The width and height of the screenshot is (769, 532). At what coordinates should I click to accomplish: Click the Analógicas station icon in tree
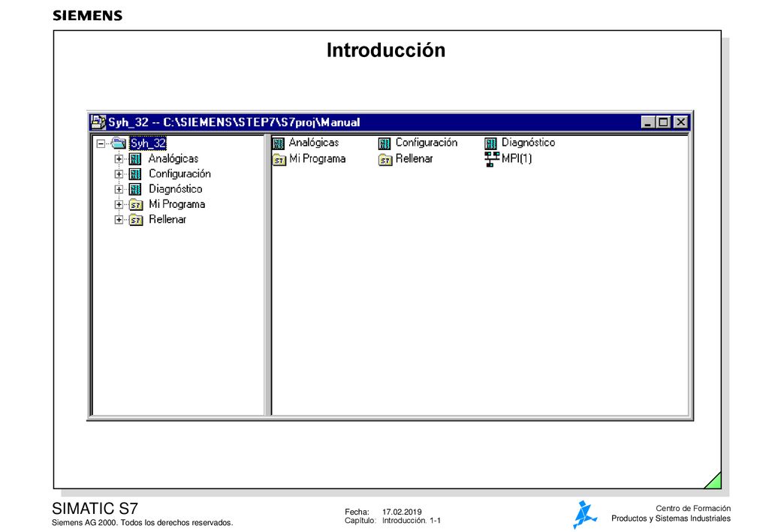135,159
